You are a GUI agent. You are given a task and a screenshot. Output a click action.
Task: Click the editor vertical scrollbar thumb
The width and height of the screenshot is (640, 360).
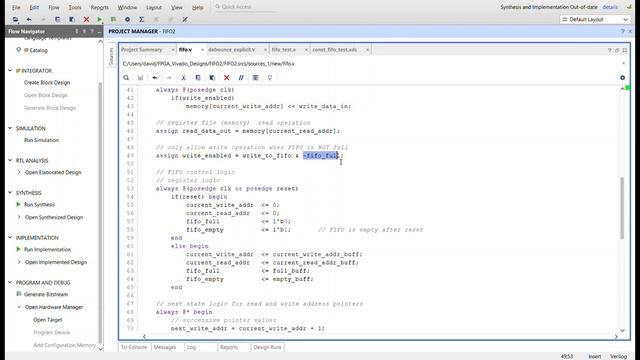[x=622, y=208]
